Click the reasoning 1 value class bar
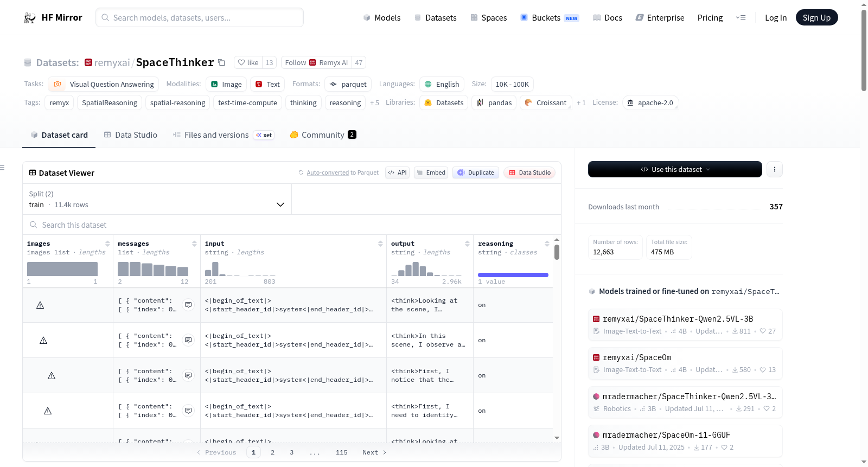The width and height of the screenshot is (868, 467). [513, 275]
